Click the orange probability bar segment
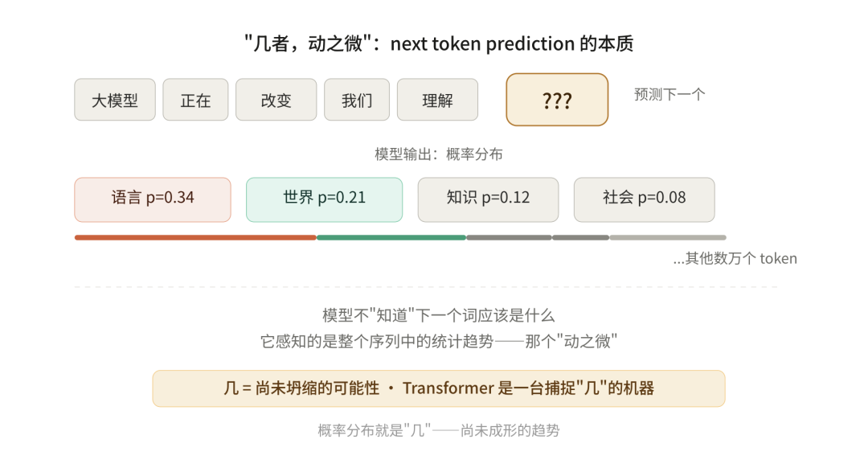 195,237
